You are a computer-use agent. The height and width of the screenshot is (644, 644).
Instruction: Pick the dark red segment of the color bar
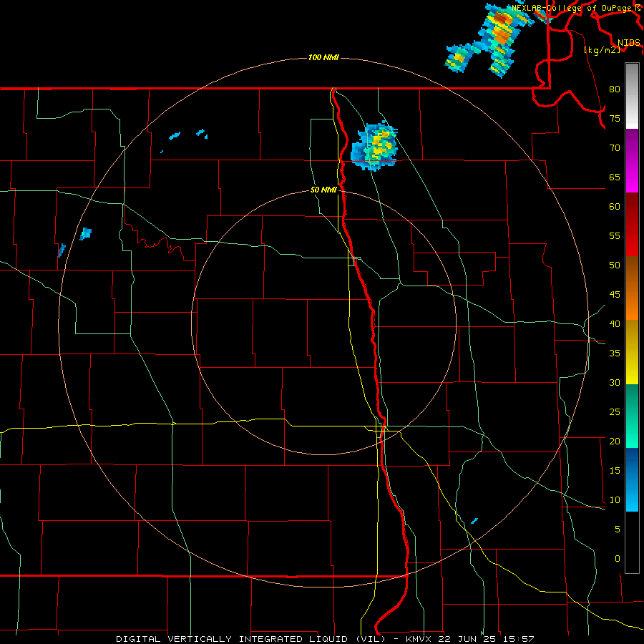tap(632, 225)
